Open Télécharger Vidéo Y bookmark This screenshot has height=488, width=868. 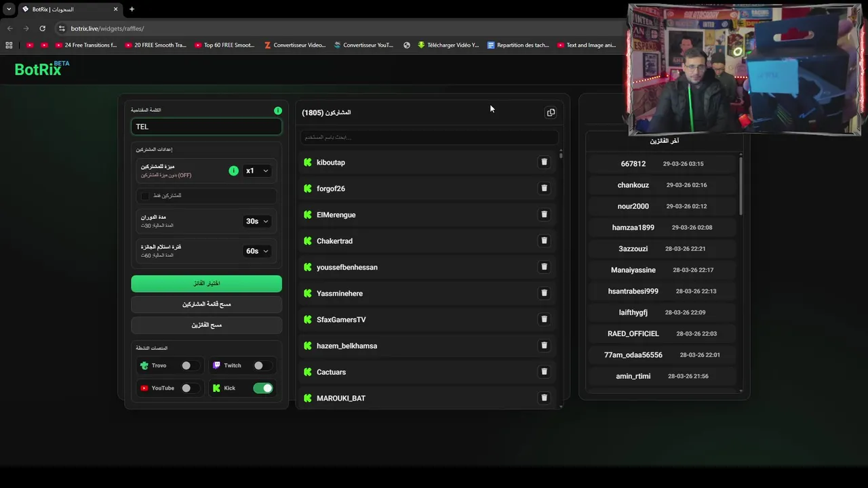coord(448,45)
